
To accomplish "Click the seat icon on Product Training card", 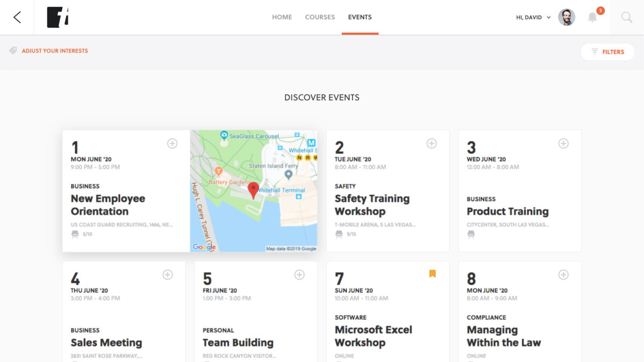I will [471, 234].
